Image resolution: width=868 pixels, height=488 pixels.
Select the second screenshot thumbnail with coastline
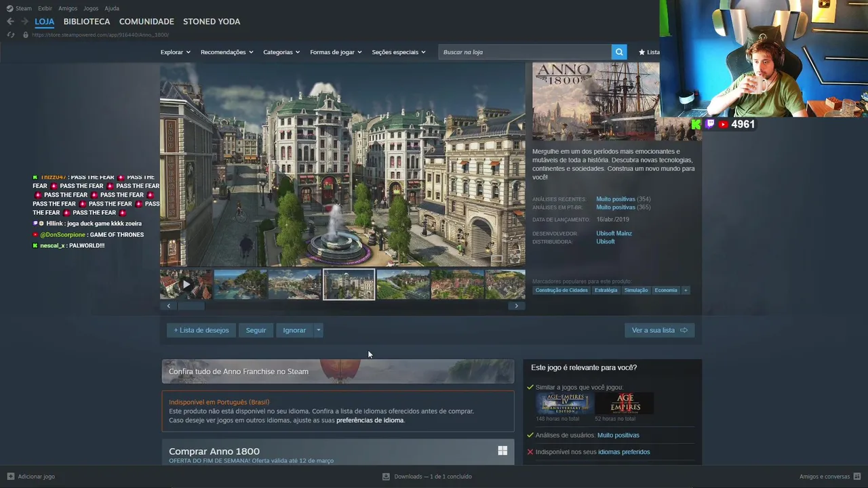[x=240, y=285]
